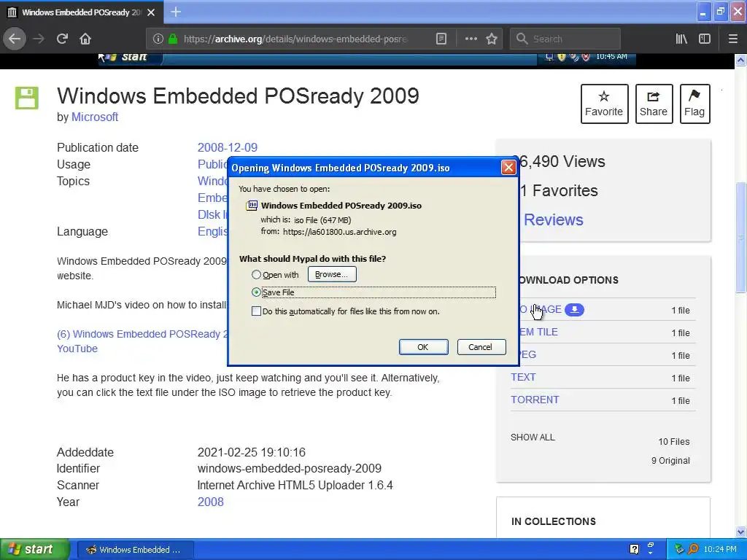The height and width of the screenshot is (560, 747).
Task: Toggle Reader View icon in address bar
Action: pyautogui.click(x=441, y=39)
